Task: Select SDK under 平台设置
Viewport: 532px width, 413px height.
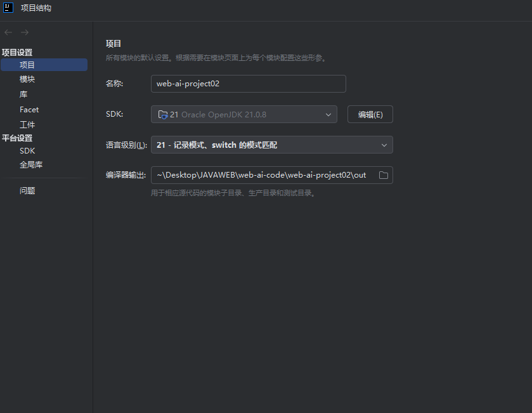Action: point(27,151)
